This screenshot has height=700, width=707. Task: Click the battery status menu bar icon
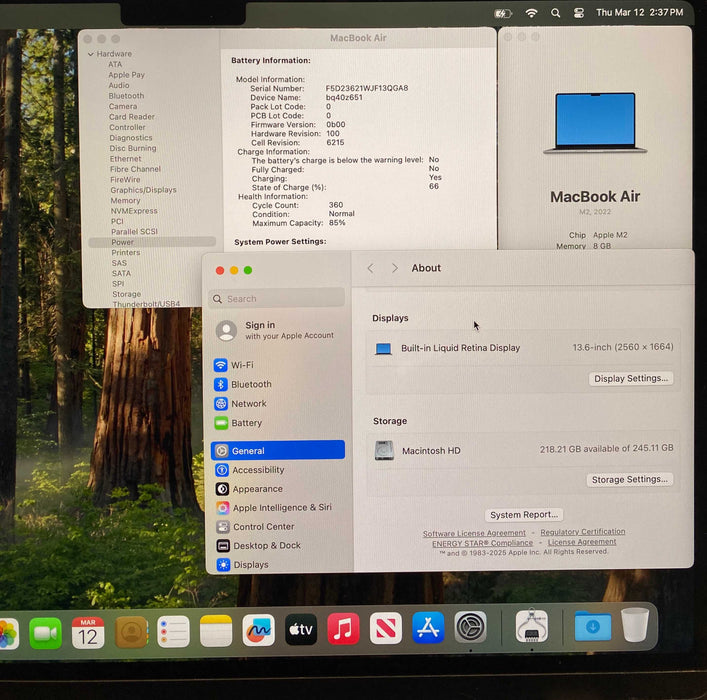(503, 14)
